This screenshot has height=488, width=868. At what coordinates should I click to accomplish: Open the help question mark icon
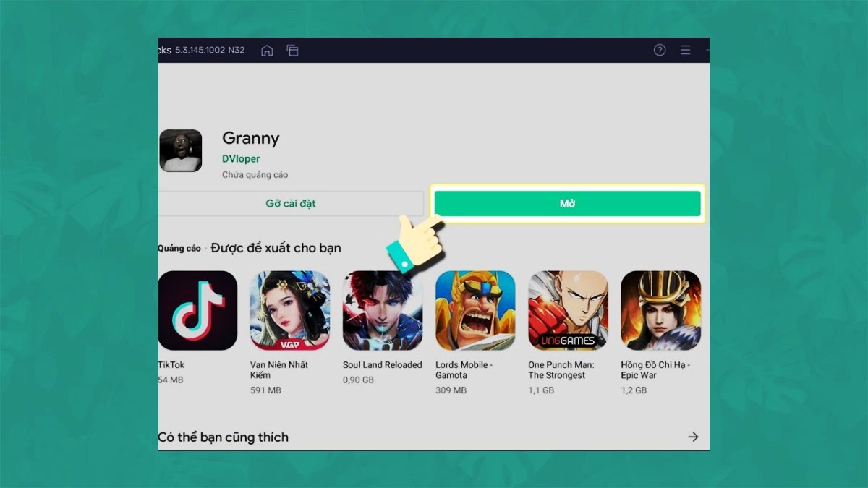click(x=659, y=51)
